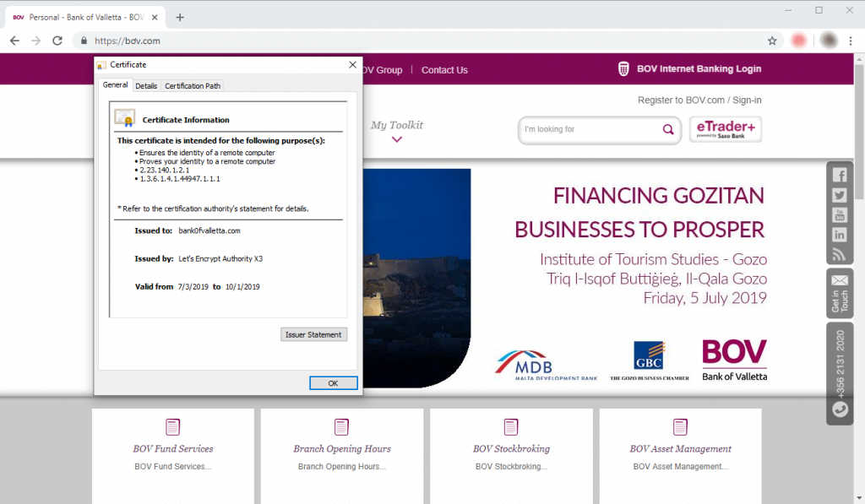
Task: Click the valid to date 10/1/2019
Action: tap(242, 287)
